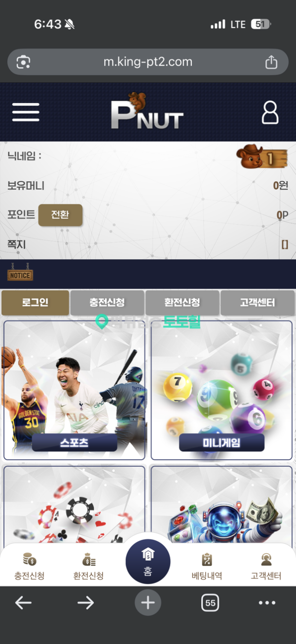Select the 로그인 tab

tap(35, 302)
